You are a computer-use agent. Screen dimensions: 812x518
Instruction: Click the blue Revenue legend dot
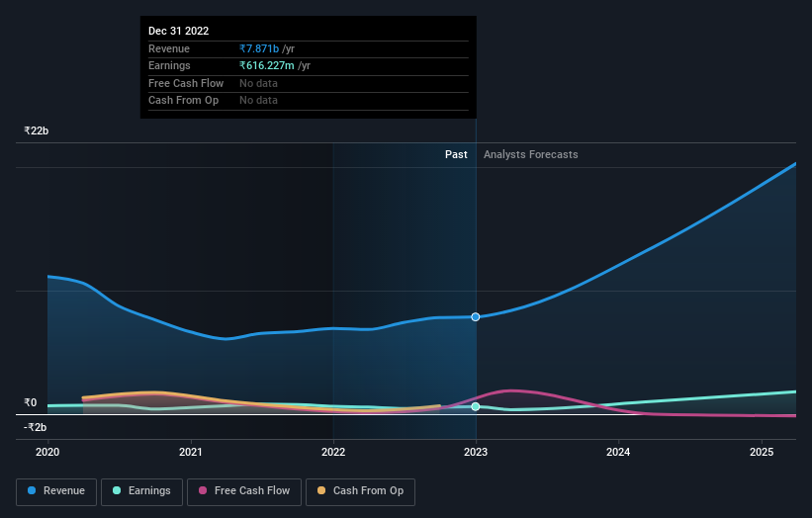pyautogui.click(x=32, y=490)
